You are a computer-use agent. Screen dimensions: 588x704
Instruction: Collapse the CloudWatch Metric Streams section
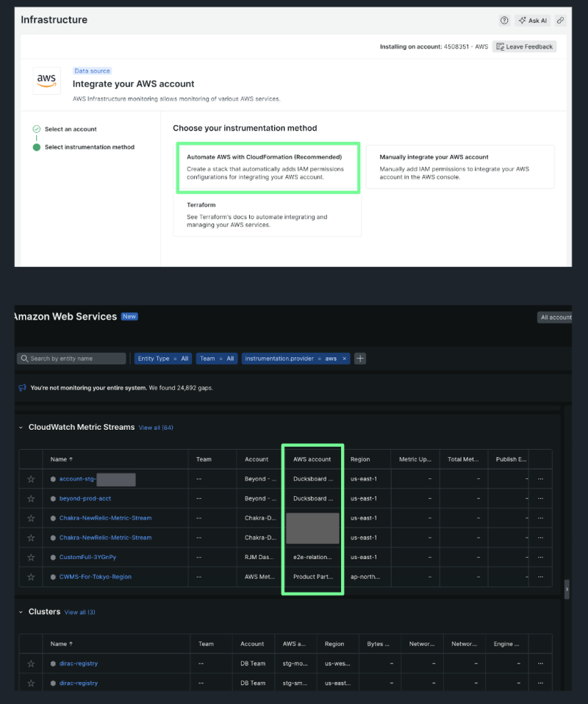click(x=20, y=426)
